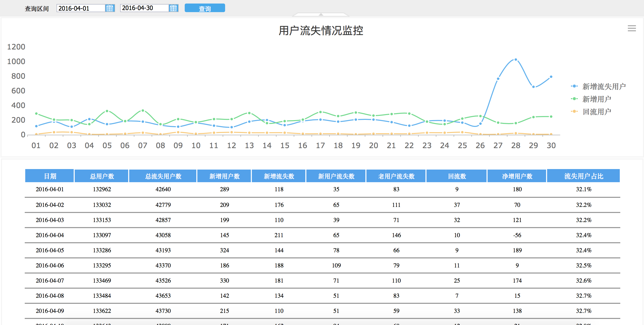Open the hamburger dropdown at top right of chart
Screen dimensions: 644x325
(x=632, y=28)
